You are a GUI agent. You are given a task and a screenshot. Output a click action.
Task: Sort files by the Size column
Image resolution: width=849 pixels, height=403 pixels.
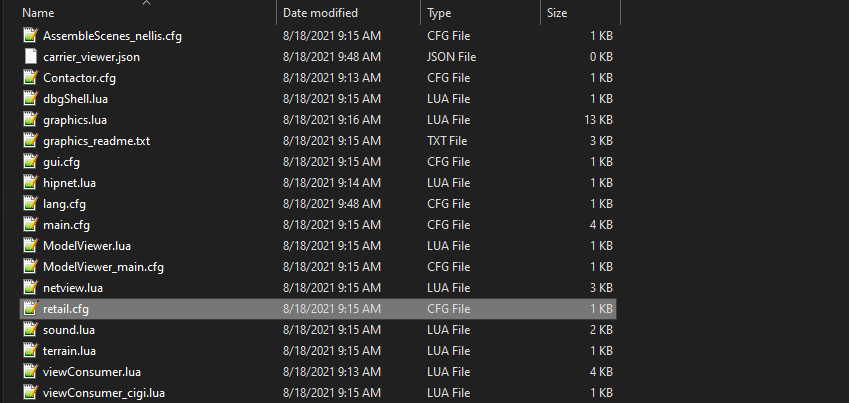pyautogui.click(x=557, y=13)
